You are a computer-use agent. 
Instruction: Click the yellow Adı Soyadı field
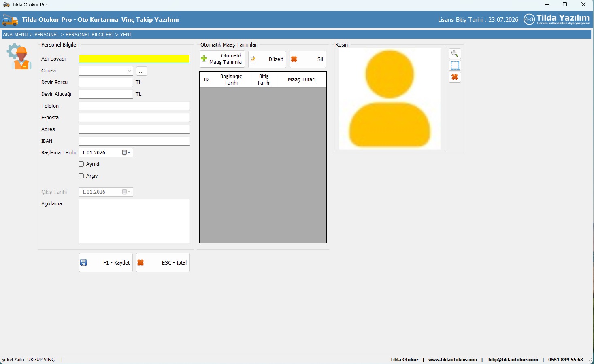pyautogui.click(x=134, y=59)
